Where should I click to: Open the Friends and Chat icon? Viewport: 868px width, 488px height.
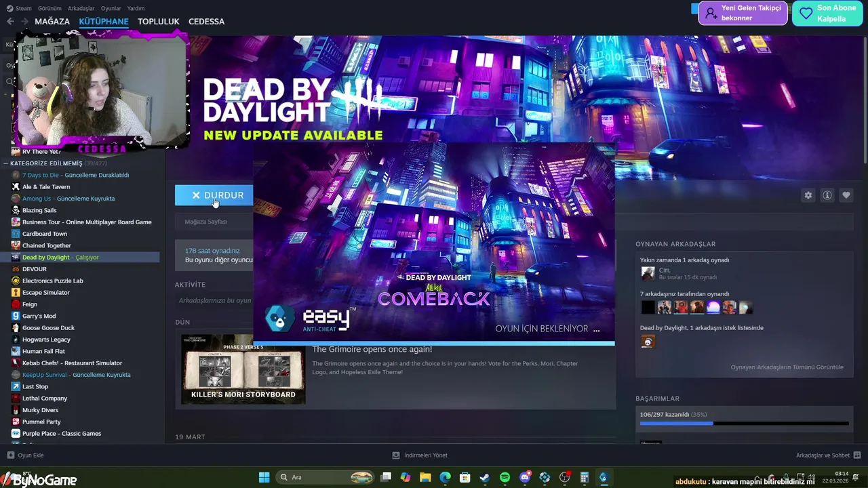tap(857, 455)
